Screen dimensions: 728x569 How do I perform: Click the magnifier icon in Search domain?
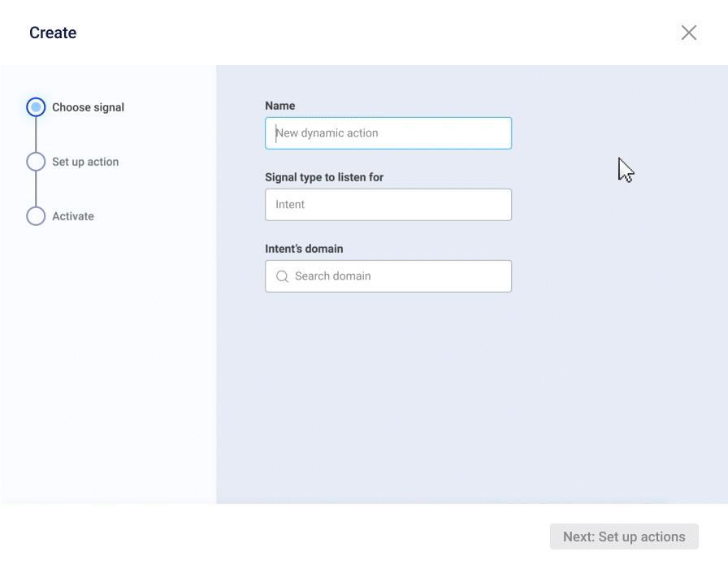[x=282, y=276]
